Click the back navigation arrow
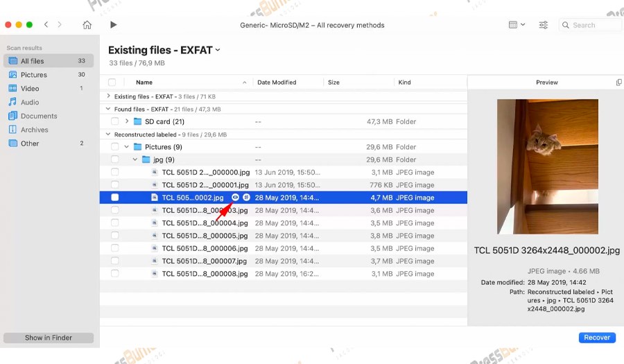 [46, 25]
